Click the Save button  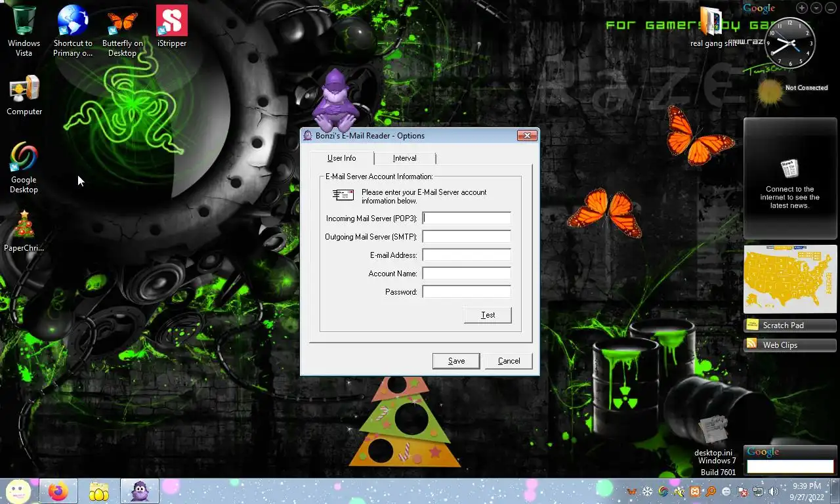(x=456, y=361)
